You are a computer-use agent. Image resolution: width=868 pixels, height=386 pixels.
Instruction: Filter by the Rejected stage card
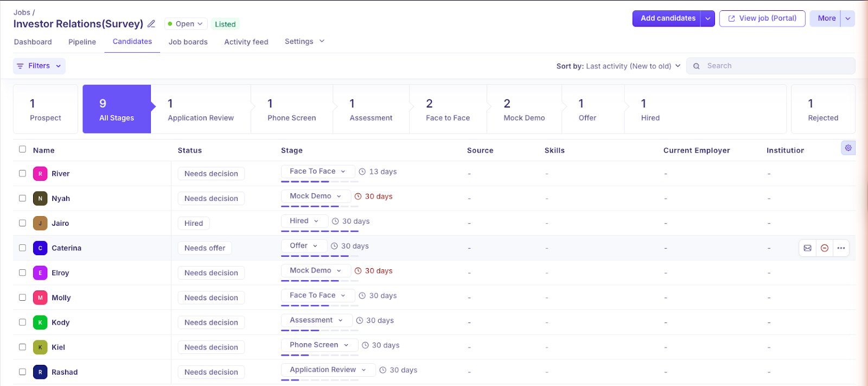823,109
